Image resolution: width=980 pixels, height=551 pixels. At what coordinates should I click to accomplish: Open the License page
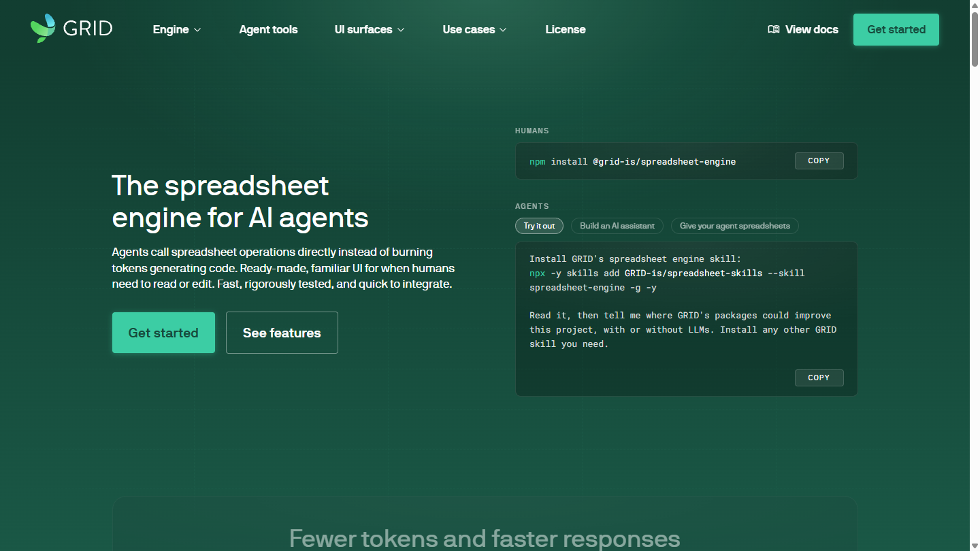(565, 29)
